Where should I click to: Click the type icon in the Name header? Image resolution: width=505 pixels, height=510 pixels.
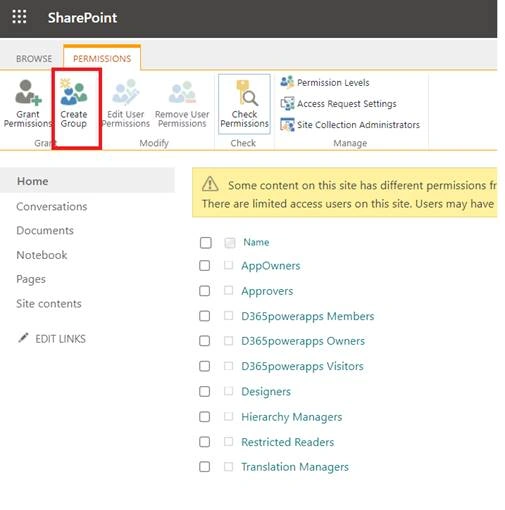coord(230,242)
